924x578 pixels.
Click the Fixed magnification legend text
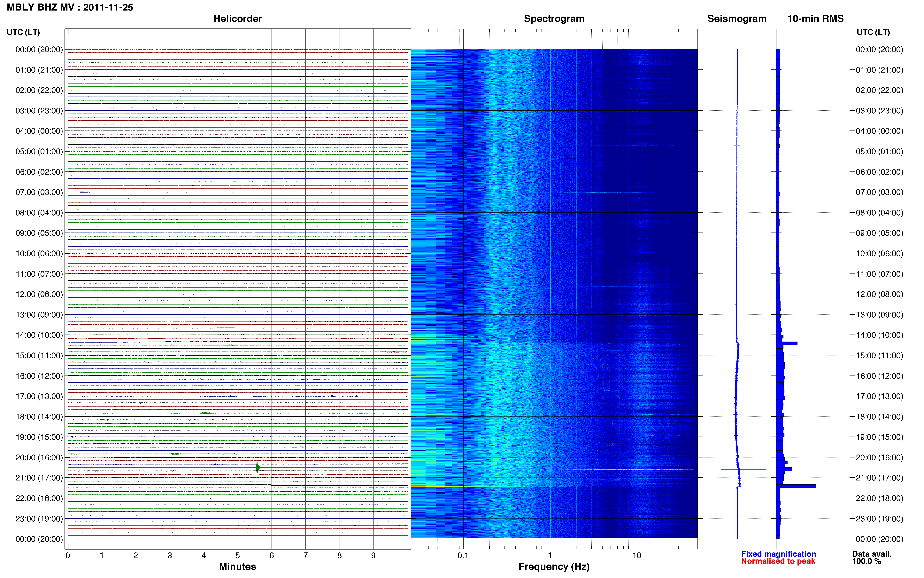pos(778,554)
